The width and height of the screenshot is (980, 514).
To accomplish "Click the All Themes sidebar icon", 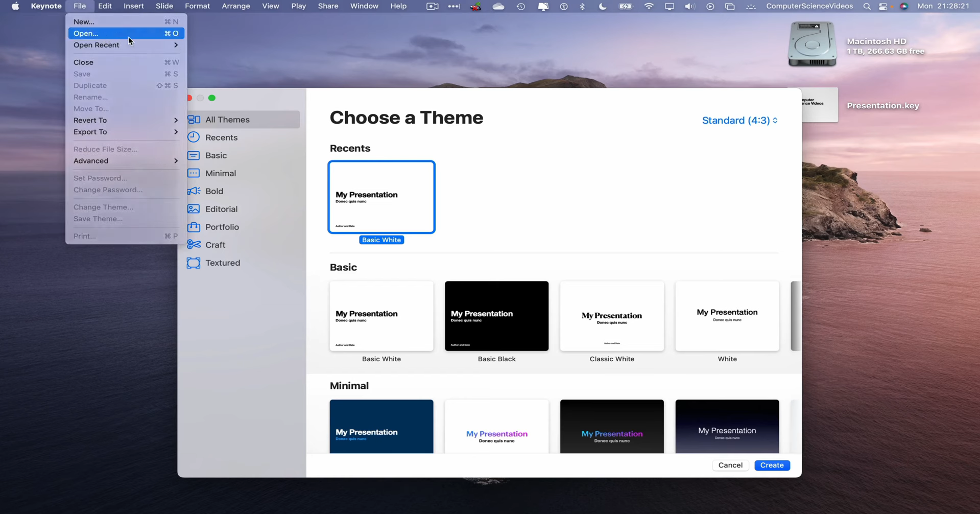I will click(194, 120).
